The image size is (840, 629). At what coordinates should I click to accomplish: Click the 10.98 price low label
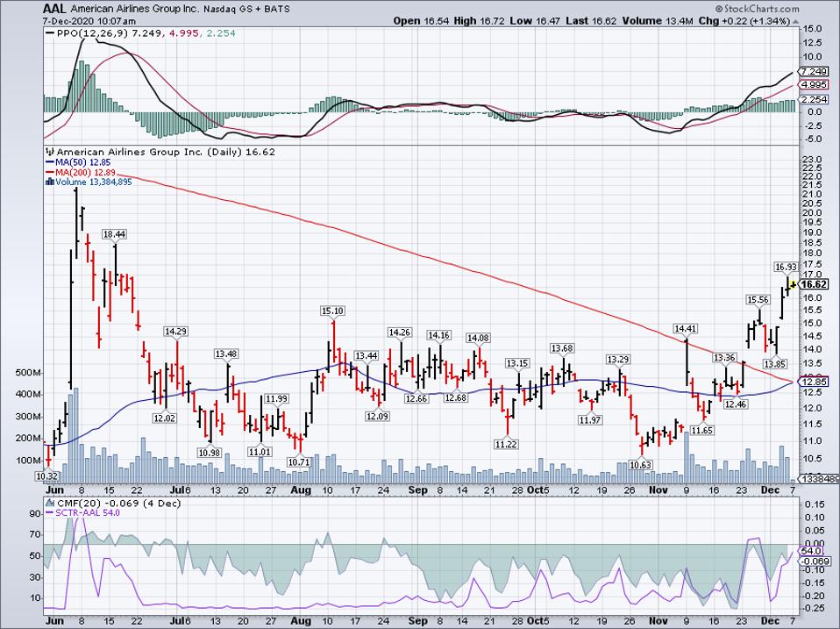pos(210,453)
